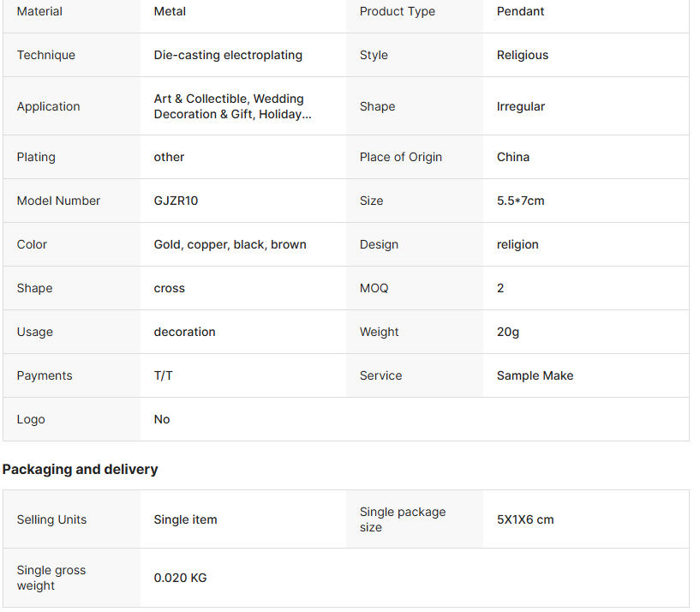
Task: Click the 0.020 KG gross weight value
Action: (180, 578)
